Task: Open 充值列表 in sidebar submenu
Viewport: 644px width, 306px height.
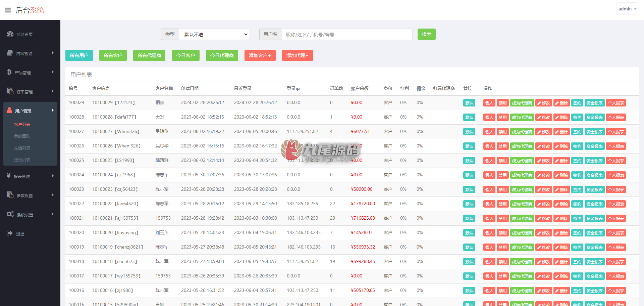Action: coord(22,148)
